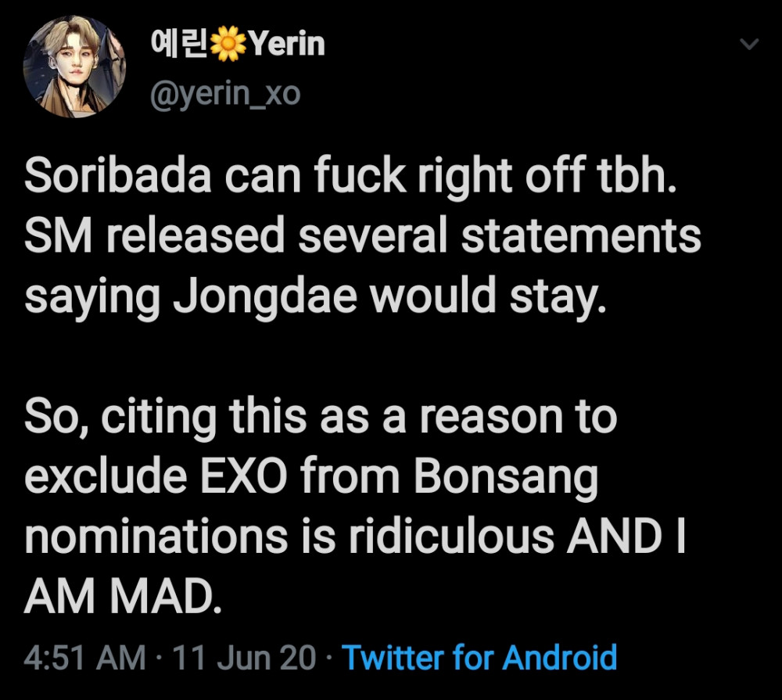Click the 'So, citing this as a reason' line

tap(321, 418)
